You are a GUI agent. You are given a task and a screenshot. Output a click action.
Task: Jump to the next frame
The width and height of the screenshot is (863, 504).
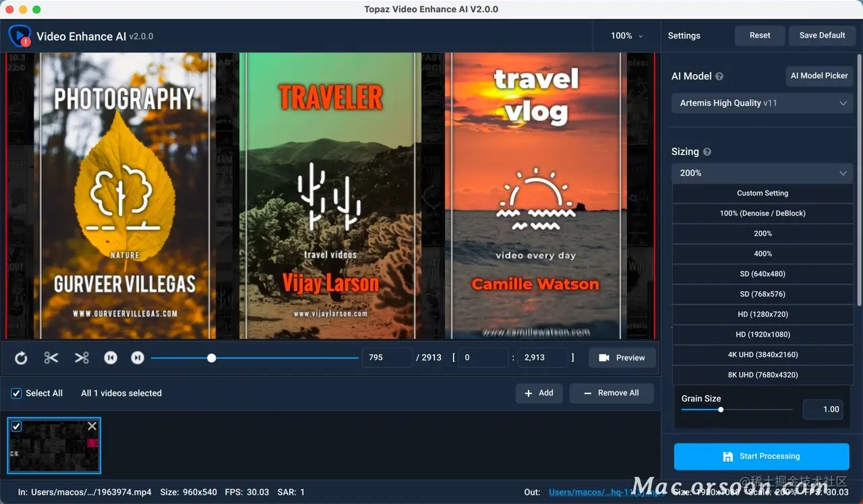coord(138,358)
